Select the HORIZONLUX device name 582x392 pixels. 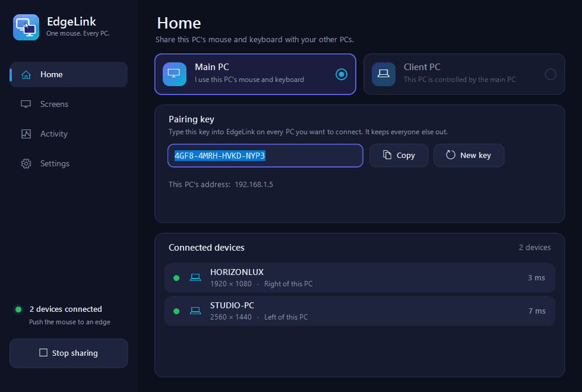pos(237,272)
